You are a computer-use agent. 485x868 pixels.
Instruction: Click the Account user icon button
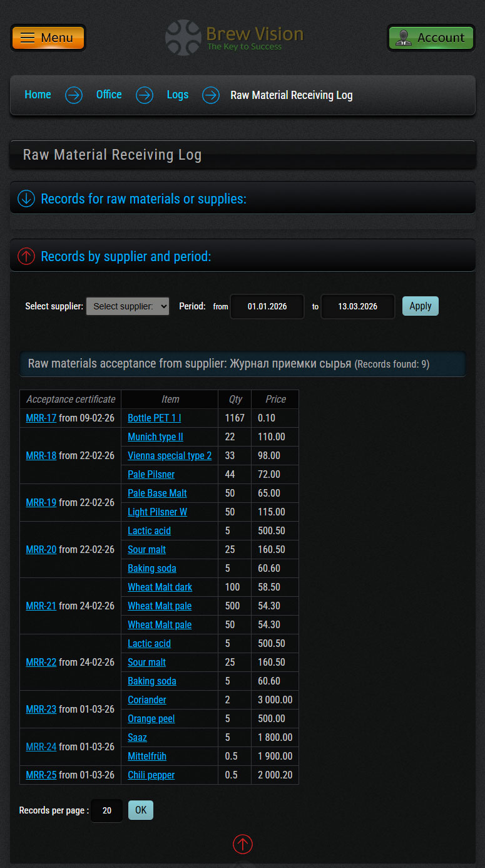tap(431, 38)
